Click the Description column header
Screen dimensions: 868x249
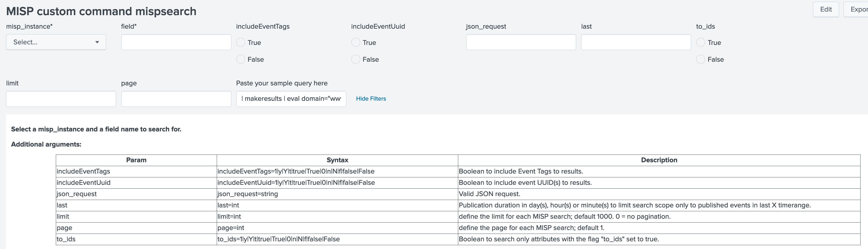tap(659, 160)
